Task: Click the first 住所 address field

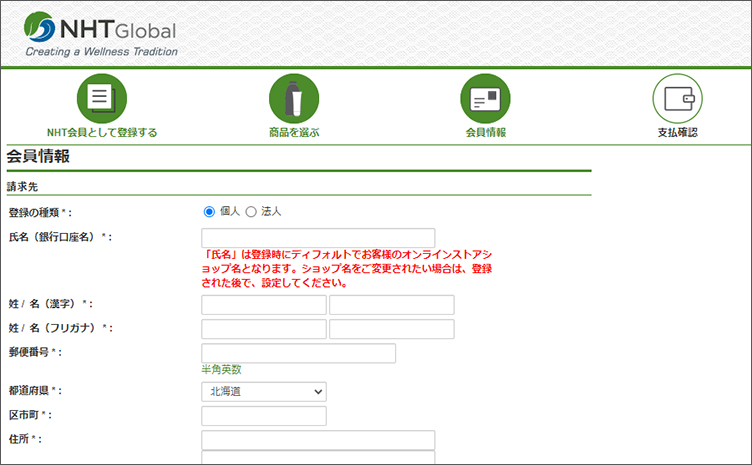Action: 318,440
